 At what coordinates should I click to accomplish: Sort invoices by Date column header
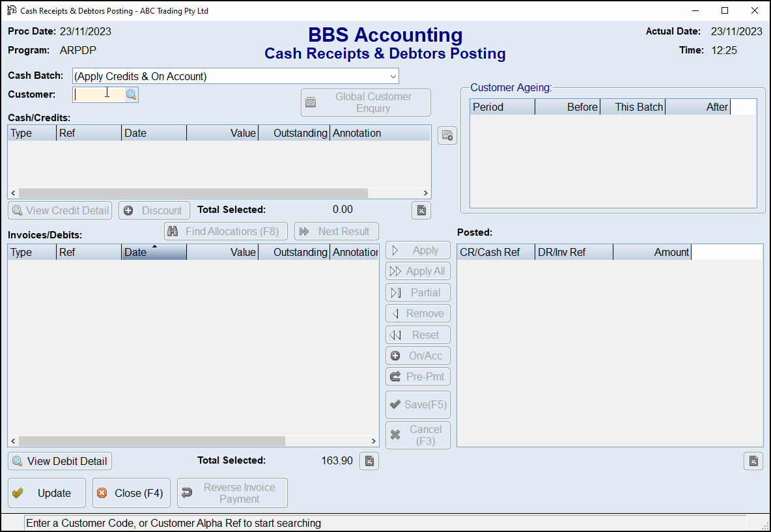click(x=154, y=252)
